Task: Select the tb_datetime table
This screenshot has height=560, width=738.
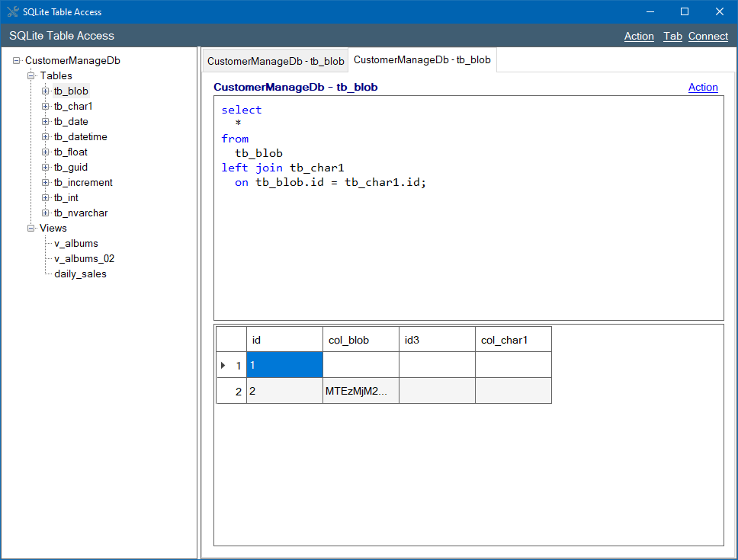Action: coord(81,137)
